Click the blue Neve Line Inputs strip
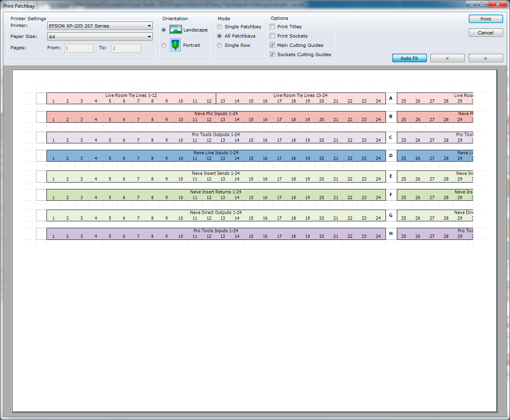The width and height of the screenshot is (510, 420). 216,155
